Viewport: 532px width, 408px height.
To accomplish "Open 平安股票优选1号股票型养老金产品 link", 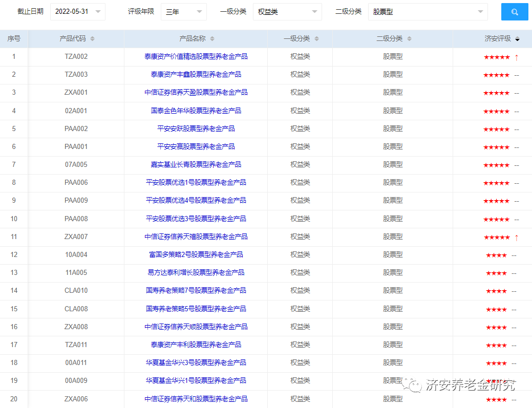I will [x=196, y=183].
